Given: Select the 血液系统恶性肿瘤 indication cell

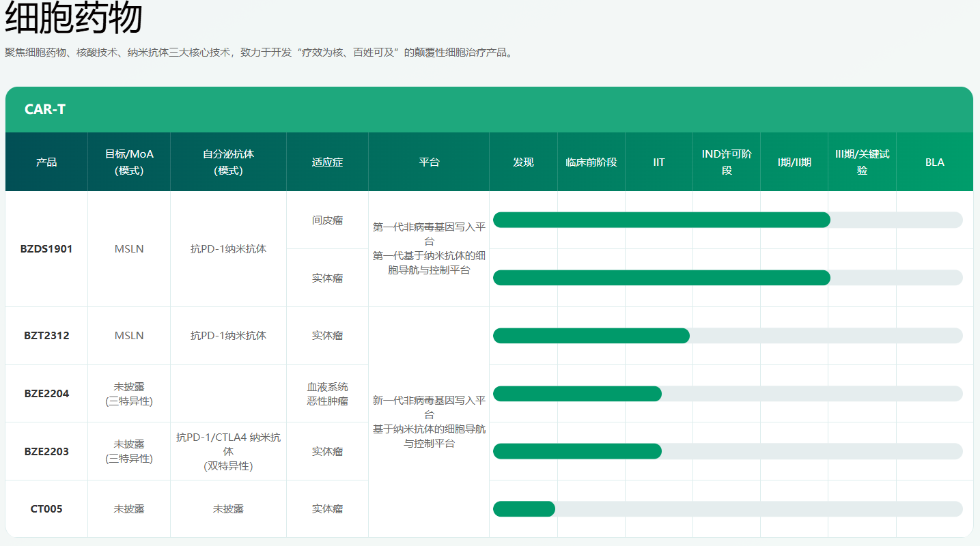Looking at the screenshot, I should pos(327,394).
